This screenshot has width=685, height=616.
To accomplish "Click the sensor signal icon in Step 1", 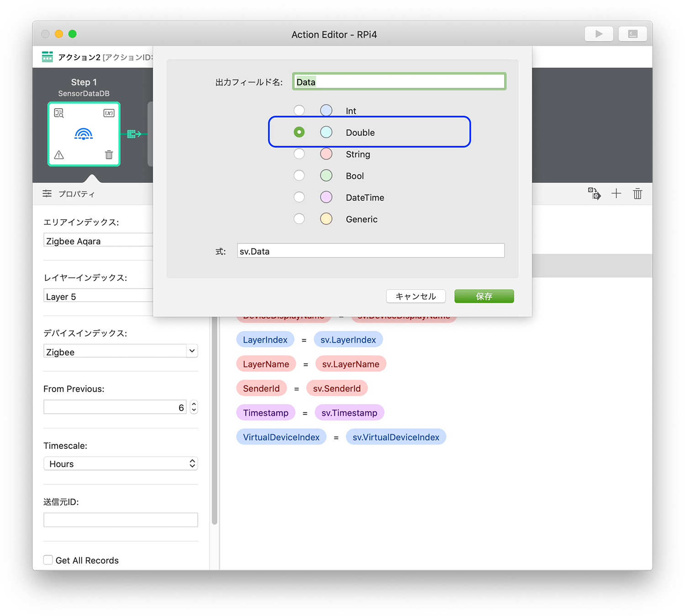I will (84, 134).
